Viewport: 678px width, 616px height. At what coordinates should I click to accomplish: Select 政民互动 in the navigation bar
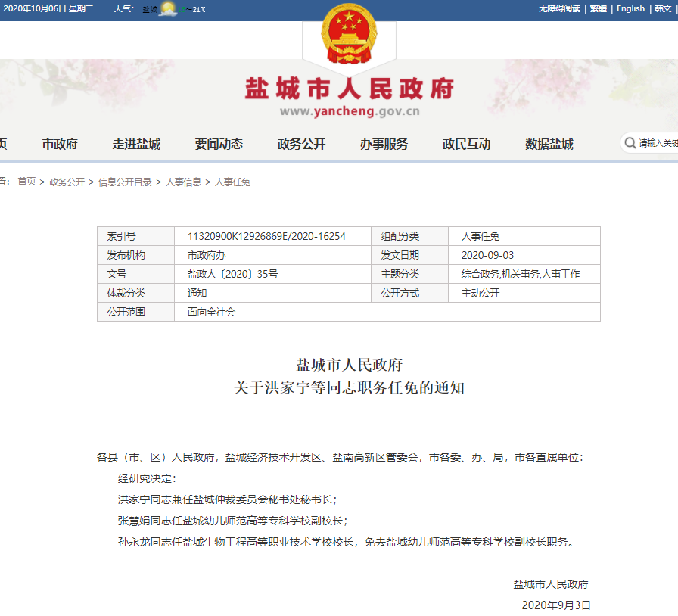point(467,144)
